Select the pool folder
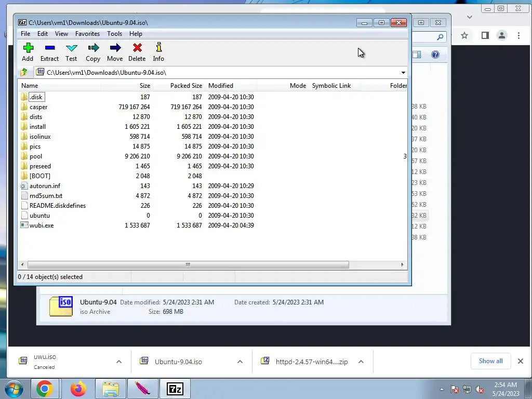 pos(36,156)
